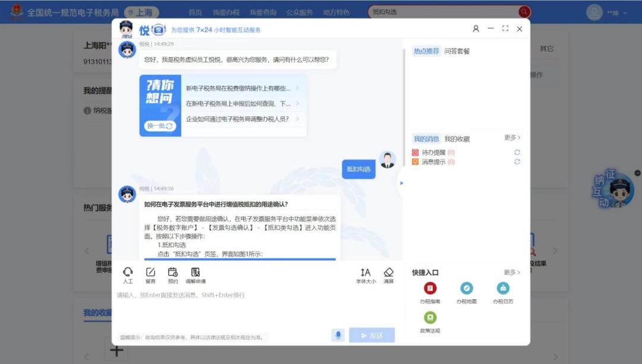Expand 更多 next to 快捷入口
The image size is (642, 364).
tap(512, 273)
